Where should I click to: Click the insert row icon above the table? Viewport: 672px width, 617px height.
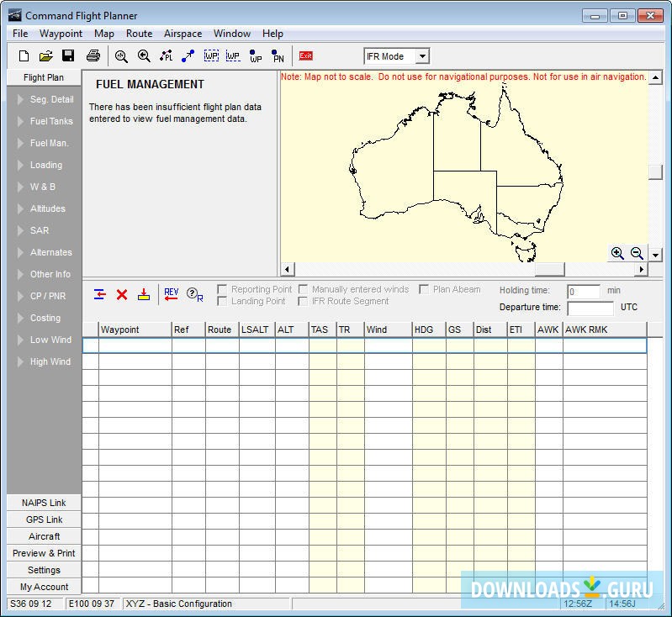click(x=100, y=294)
